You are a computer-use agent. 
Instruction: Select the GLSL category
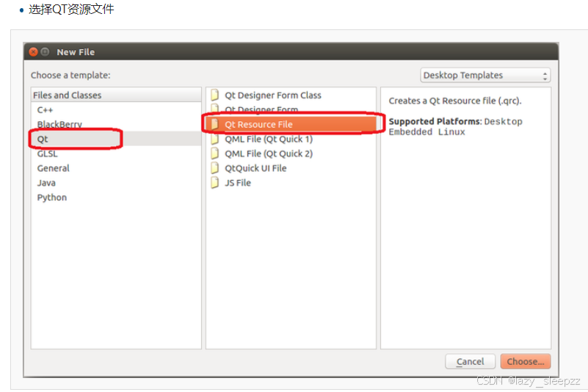coord(116,153)
